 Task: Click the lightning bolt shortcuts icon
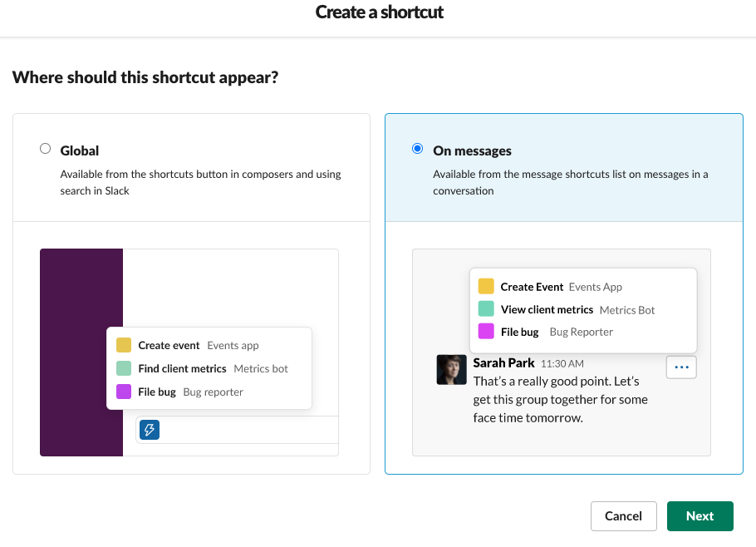(x=150, y=430)
